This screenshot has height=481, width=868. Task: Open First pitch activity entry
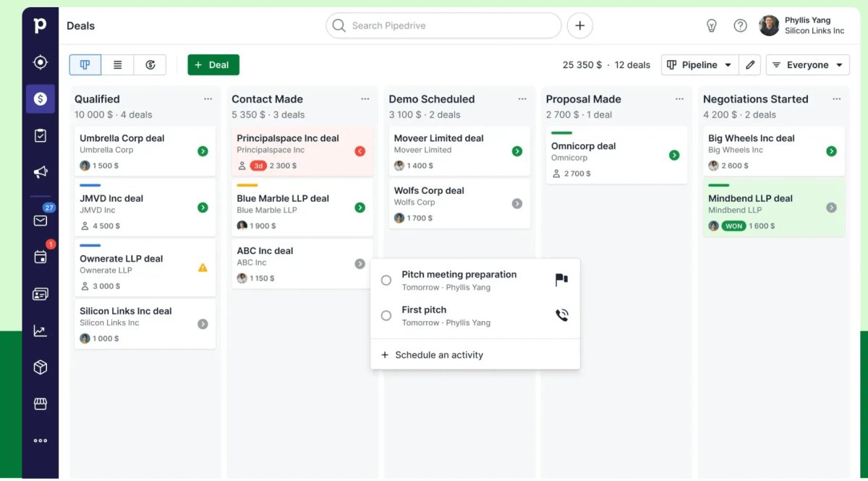tap(424, 310)
